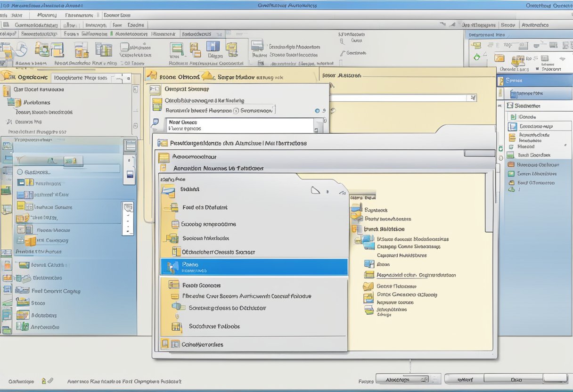The image size is (573, 392).
Task: Click the grid icon next to Sodaturse Patboos
Action: coord(177,326)
